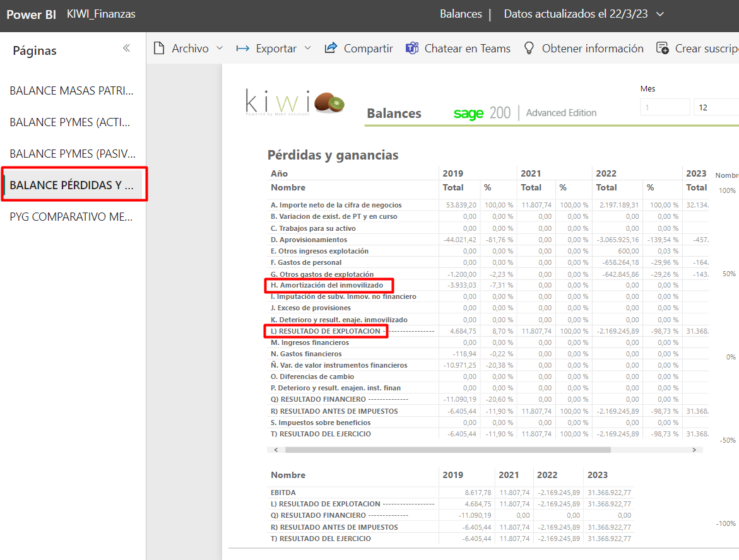Click the Exportar arrow icon

coord(243,48)
